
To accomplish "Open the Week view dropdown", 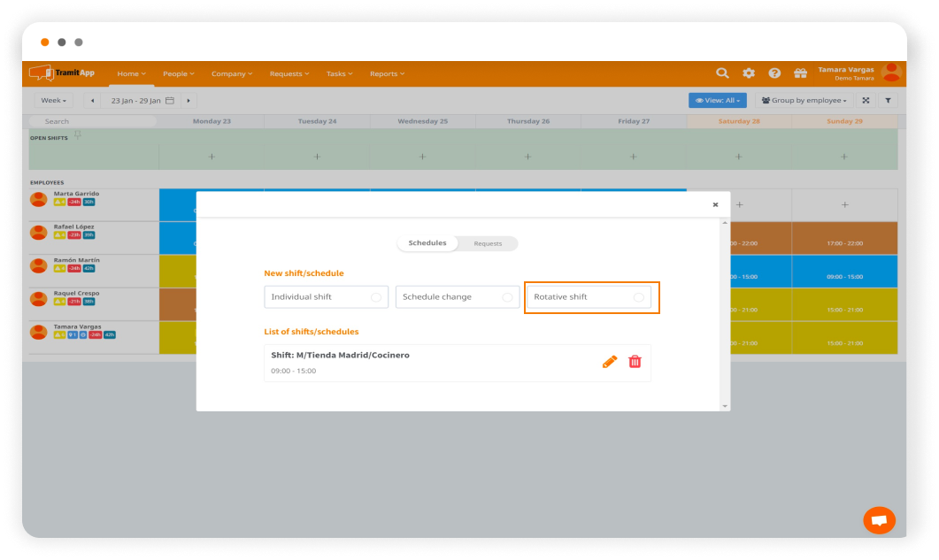I will [54, 101].
